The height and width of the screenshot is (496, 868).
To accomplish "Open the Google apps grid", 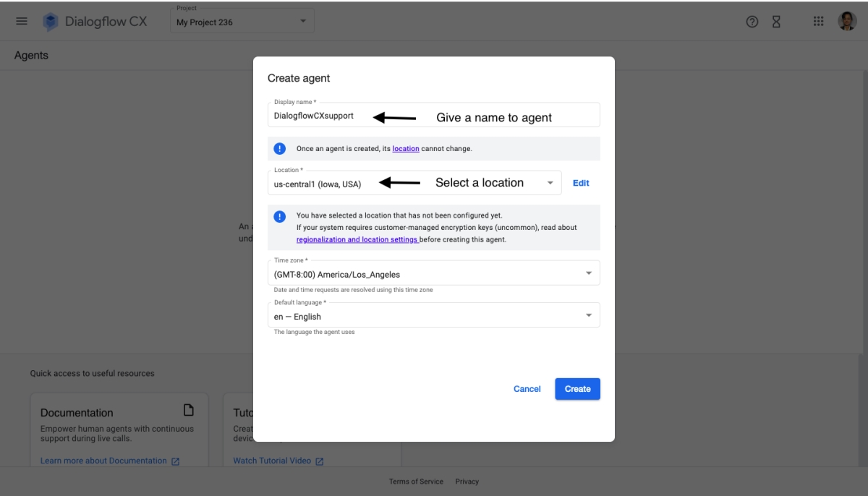I will tap(818, 21).
